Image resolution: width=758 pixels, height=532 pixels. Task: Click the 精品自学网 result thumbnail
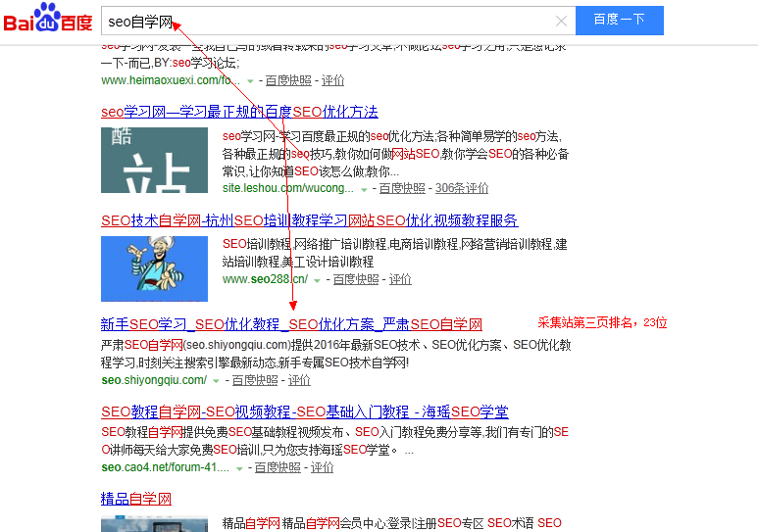click(154, 524)
